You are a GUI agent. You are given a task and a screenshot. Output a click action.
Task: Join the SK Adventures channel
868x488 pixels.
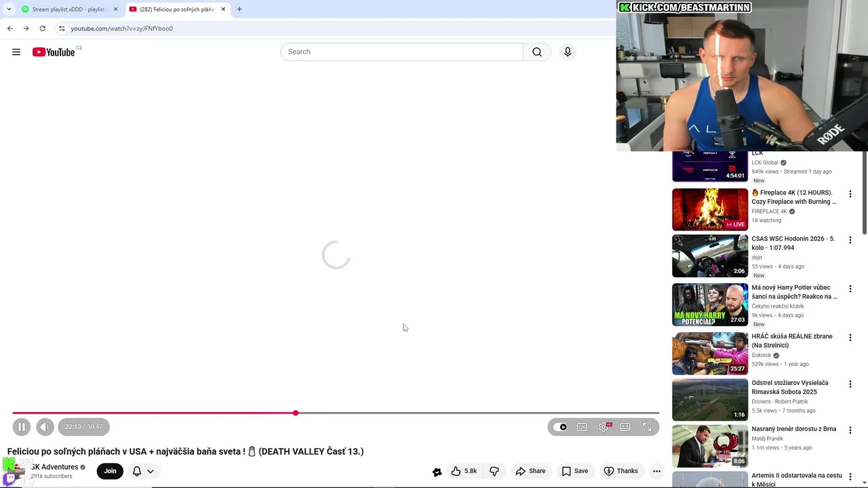(110, 471)
